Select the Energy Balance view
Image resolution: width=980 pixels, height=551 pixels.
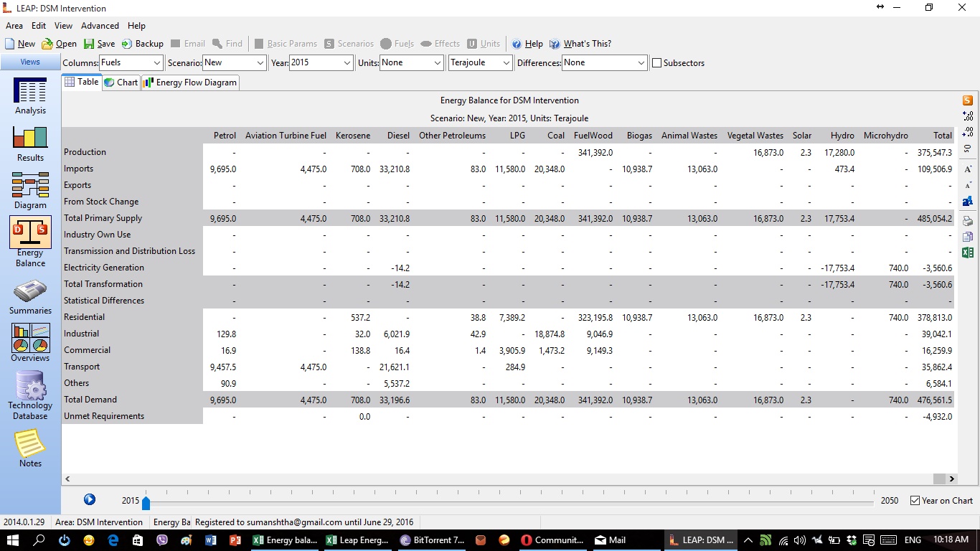point(30,243)
